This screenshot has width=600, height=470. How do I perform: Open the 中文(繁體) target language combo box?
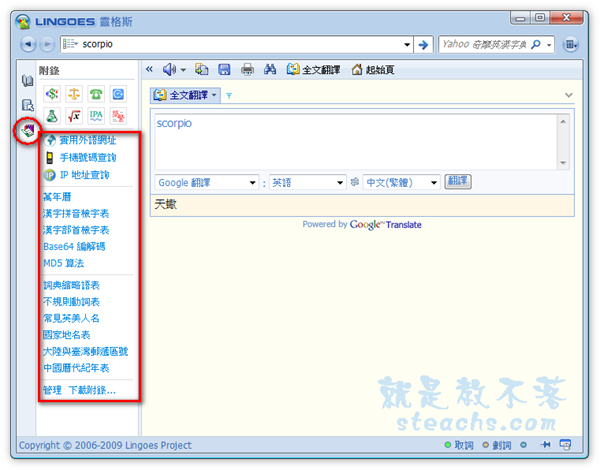[401, 183]
